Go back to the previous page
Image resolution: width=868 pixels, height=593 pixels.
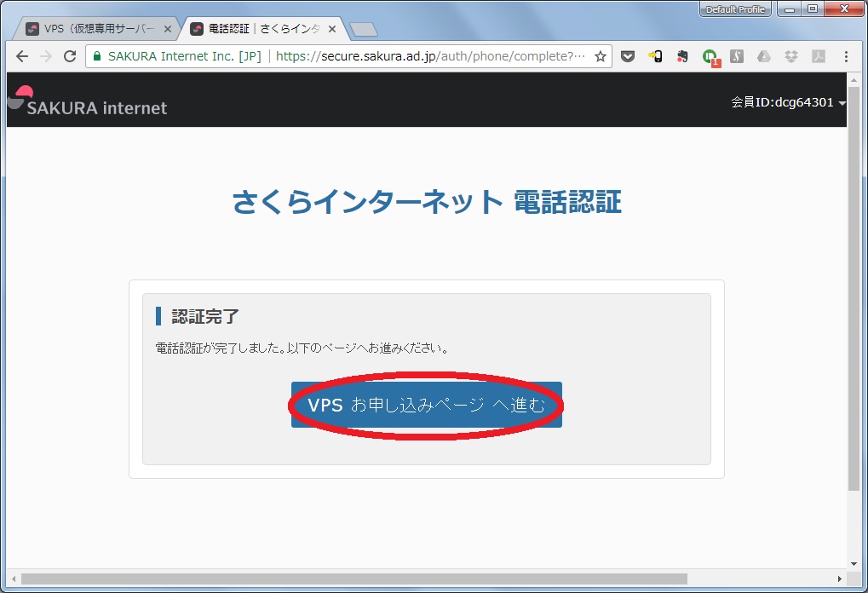pos(21,56)
